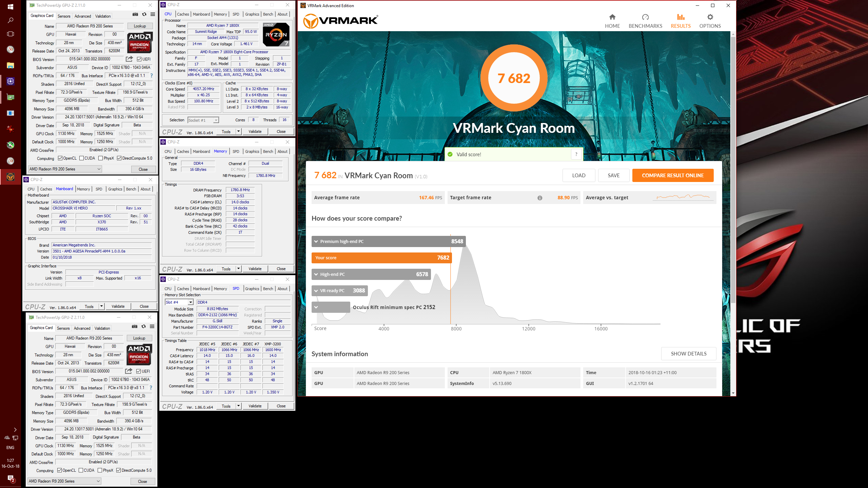Screen dimensions: 868x488
Task: Open the VRMark HOME page
Action: point(612,21)
